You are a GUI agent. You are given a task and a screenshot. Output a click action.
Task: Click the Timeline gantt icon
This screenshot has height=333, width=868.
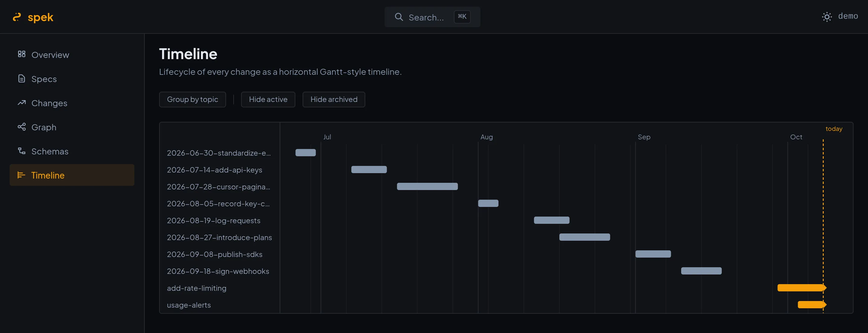[21, 175]
